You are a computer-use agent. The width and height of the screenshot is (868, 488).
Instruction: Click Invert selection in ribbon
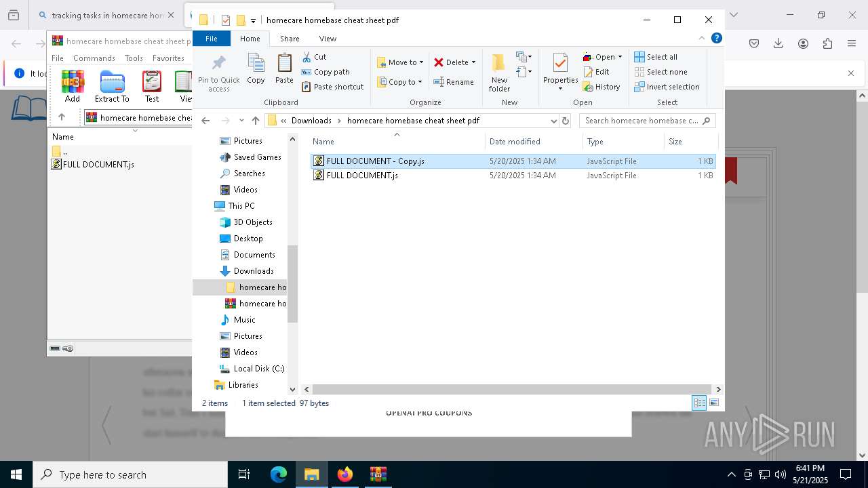(x=667, y=87)
